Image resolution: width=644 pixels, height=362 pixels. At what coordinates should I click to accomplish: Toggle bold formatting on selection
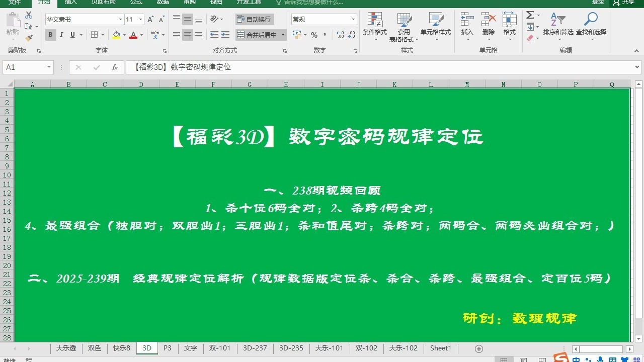point(50,35)
